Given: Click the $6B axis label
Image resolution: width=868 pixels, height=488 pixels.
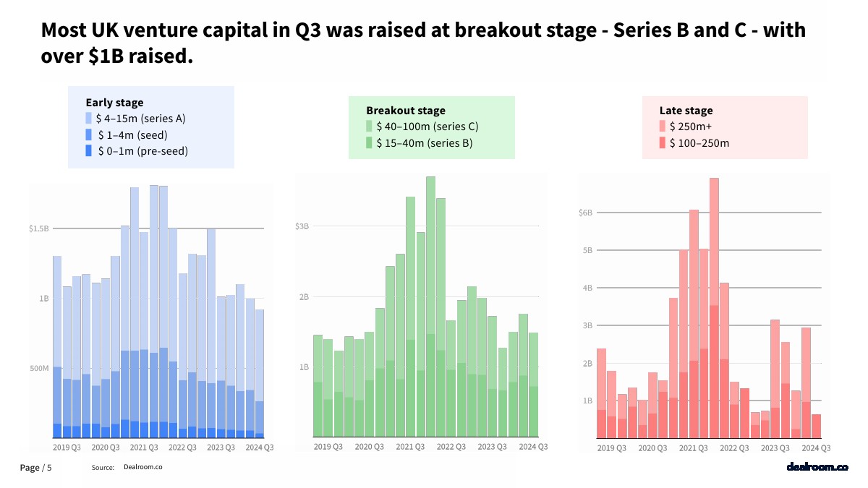Looking at the screenshot, I should point(585,213).
